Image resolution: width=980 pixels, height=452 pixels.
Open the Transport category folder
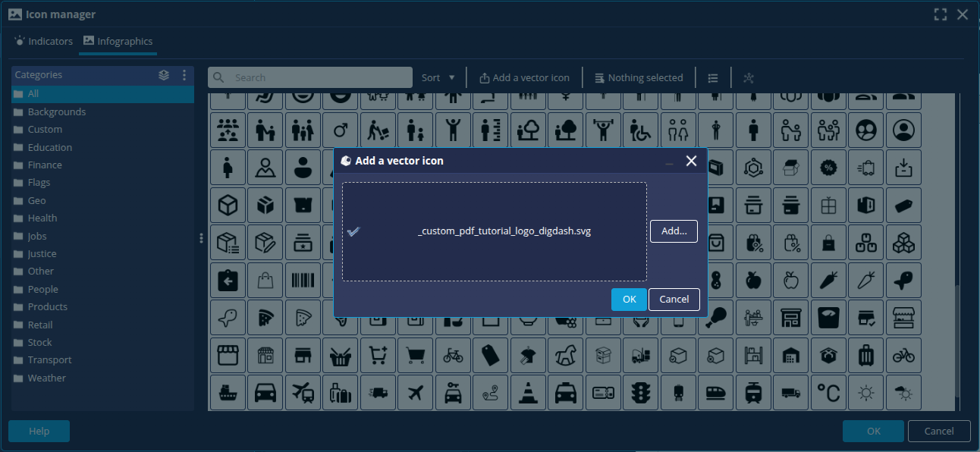[x=49, y=360]
